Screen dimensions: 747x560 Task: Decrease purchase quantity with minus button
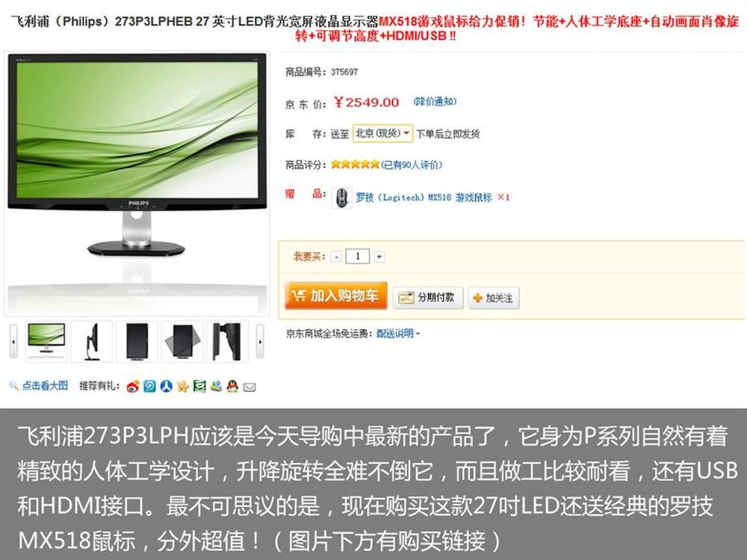[x=336, y=257]
